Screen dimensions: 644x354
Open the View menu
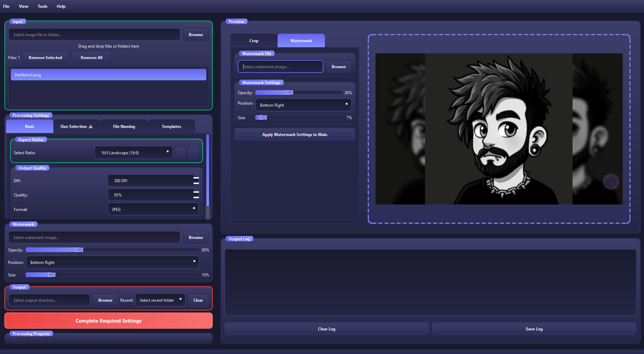point(23,6)
